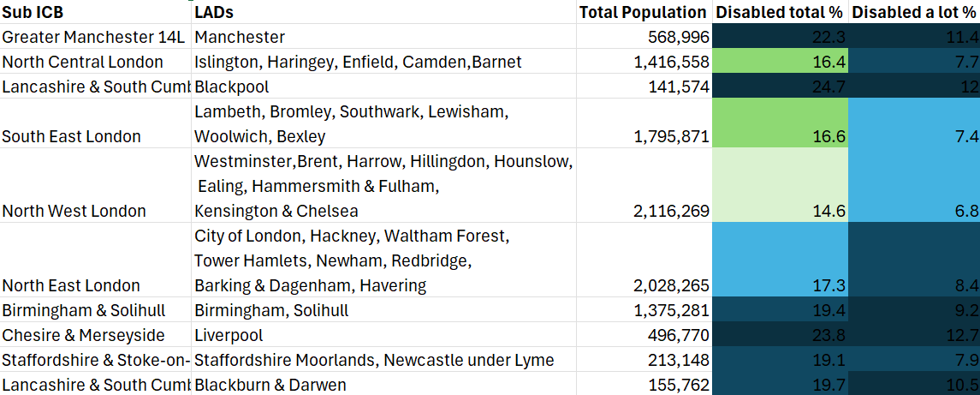
Task: Click the 568,996 population cell
Action: 644,37
